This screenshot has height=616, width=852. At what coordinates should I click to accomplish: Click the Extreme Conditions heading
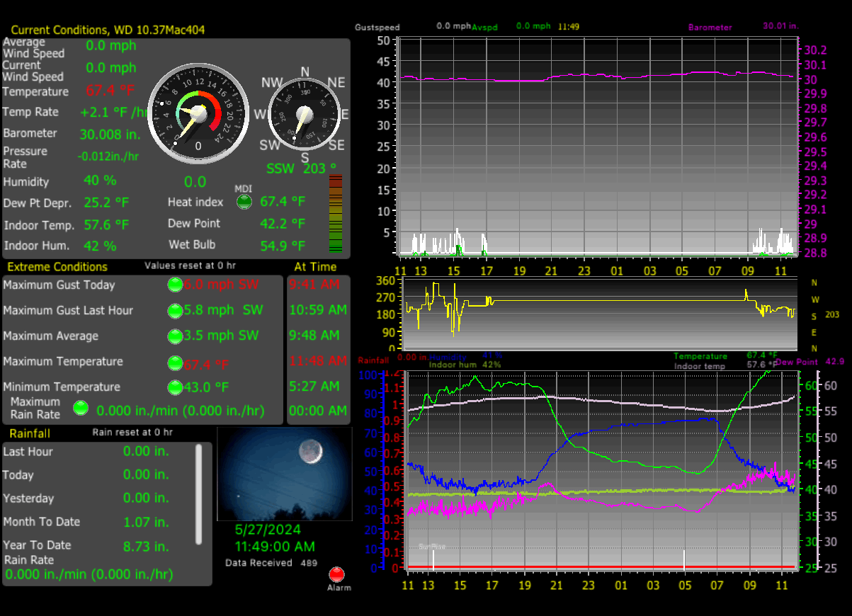[57, 267]
